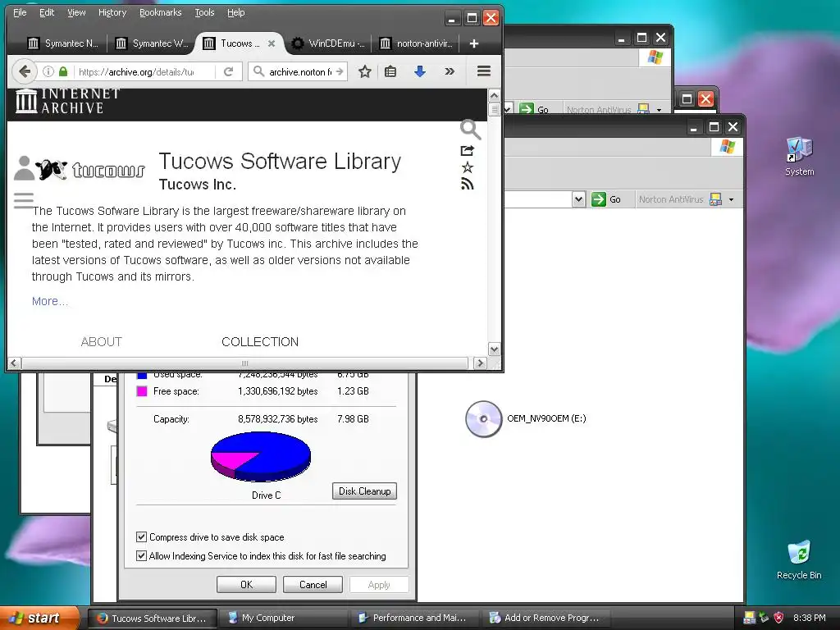This screenshot has width=840, height=630.
Task: Open the History menu
Action: [x=112, y=12]
